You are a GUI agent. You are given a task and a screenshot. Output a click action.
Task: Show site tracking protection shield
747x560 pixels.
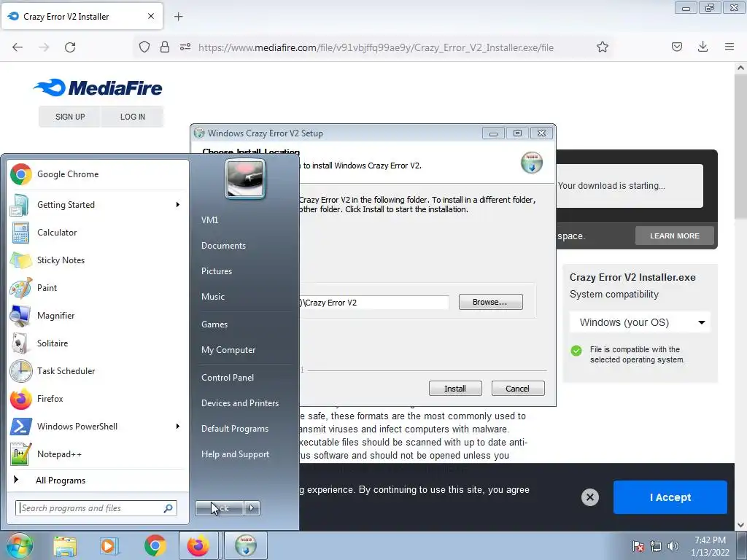coord(144,47)
